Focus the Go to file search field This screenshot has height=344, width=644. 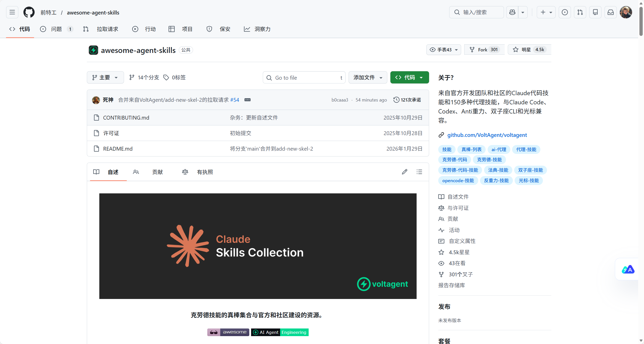[304, 78]
